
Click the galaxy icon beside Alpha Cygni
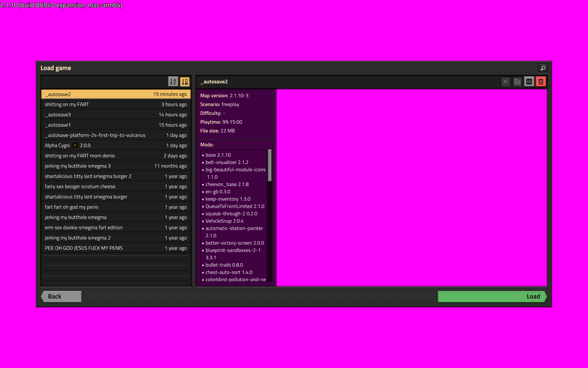point(75,145)
